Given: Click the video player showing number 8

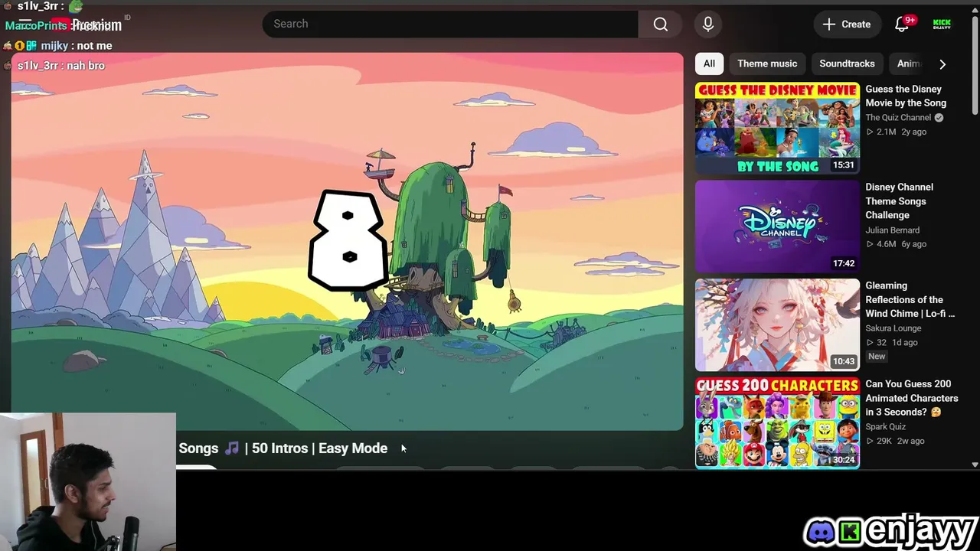Looking at the screenshot, I should 347,241.
